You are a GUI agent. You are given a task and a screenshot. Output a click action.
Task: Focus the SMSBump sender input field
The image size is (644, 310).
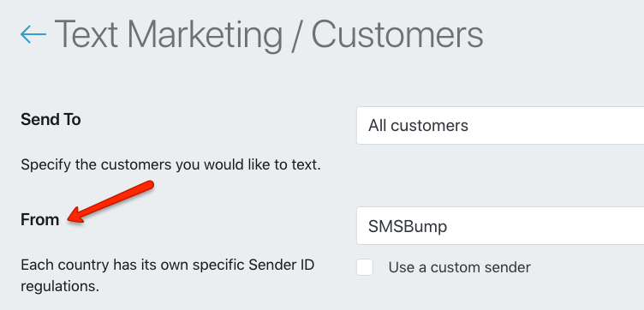pyautogui.click(x=500, y=226)
